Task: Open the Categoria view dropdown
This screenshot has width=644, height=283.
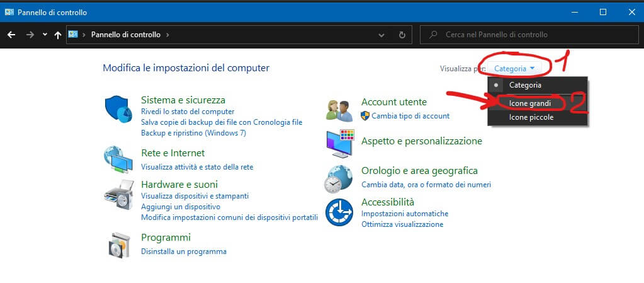Action: pyautogui.click(x=514, y=68)
